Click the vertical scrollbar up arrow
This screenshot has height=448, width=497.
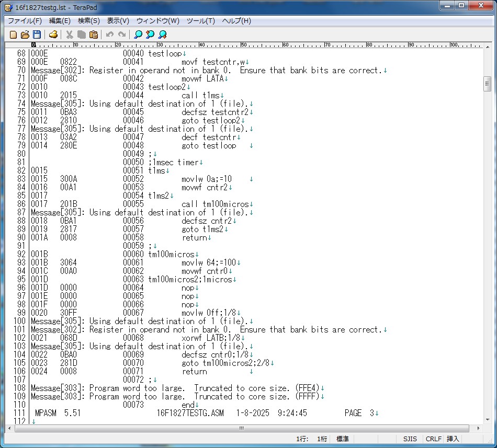tap(487, 47)
